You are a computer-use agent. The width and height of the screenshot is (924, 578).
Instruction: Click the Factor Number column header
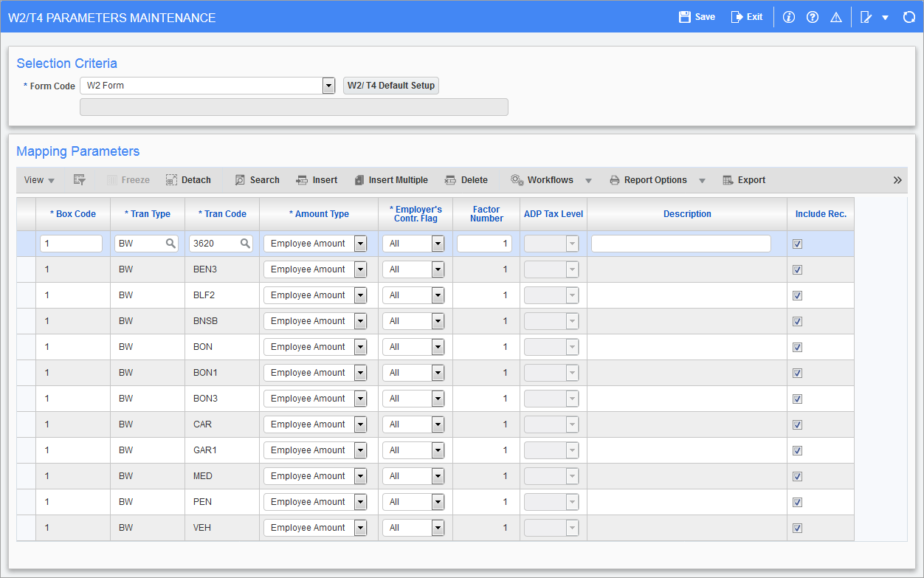pyautogui.click(x=486, y=214)
